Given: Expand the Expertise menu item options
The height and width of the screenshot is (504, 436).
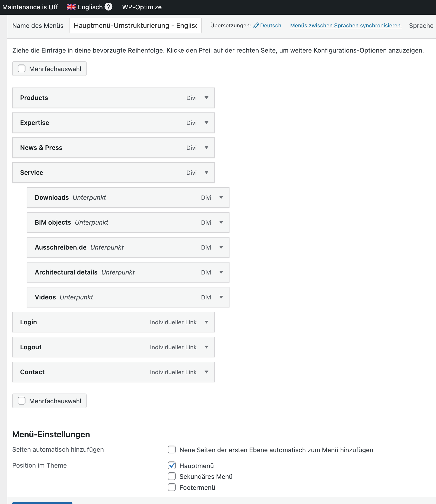Looking at the screenshot, I should point(207,123).
